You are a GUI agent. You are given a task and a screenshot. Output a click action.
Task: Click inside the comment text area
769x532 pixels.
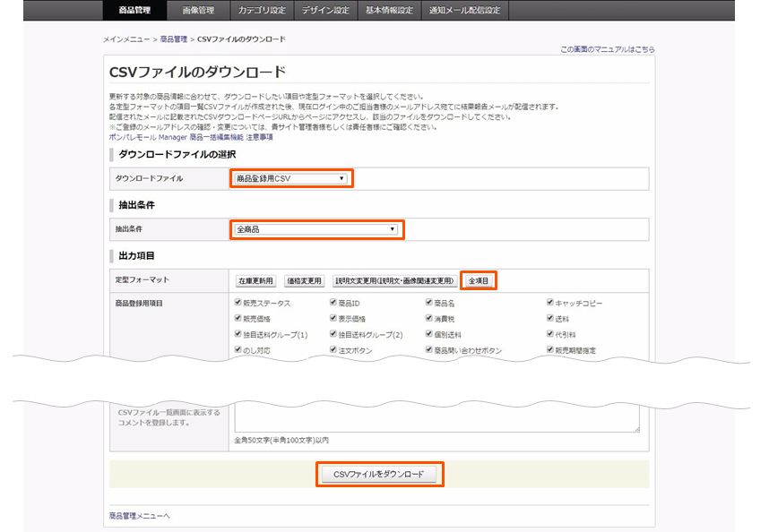[437, 419]
